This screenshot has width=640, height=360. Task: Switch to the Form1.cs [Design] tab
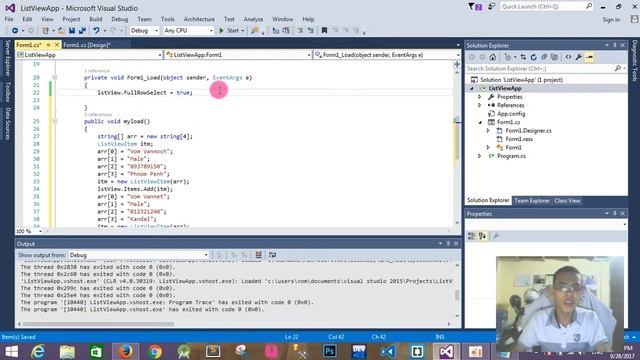tap(87, 45)
